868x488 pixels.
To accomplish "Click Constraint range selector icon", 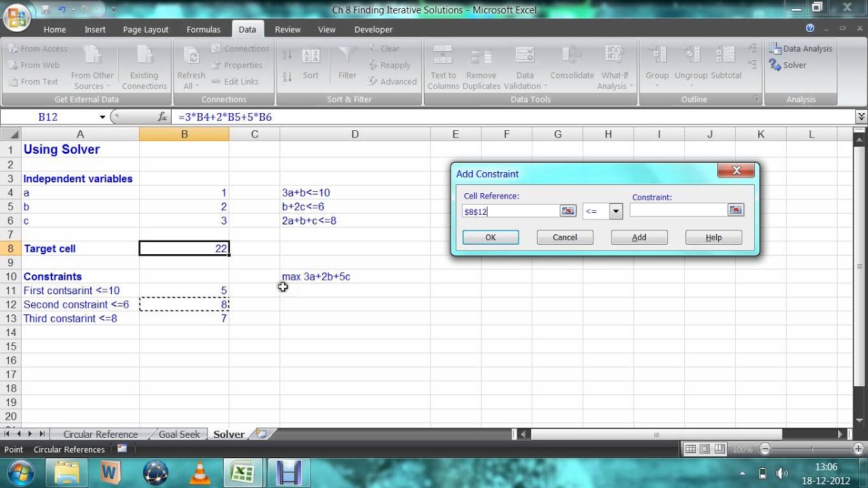I will click(736, 210).
